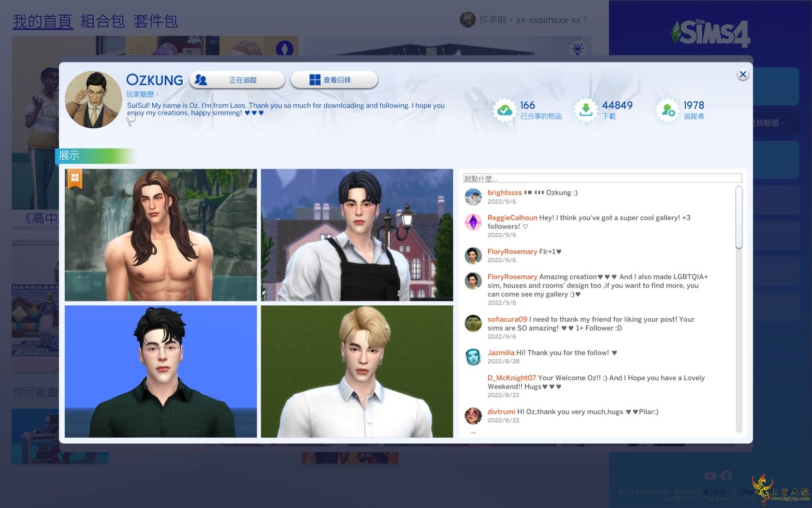
Task: Click the showcase (展示) header label
Action: tap(69, 155)
